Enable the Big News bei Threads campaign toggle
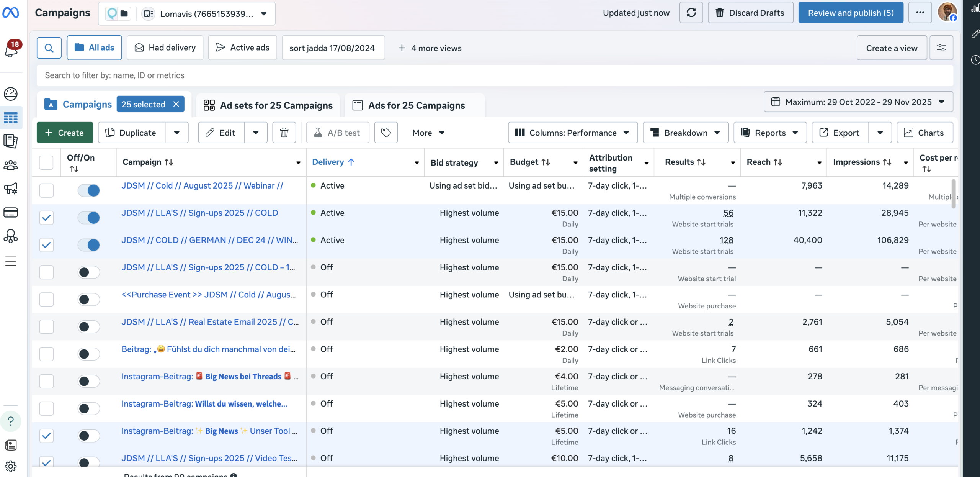Image resolution: width=980 pixels, height=477 pixels. (89, 381)
